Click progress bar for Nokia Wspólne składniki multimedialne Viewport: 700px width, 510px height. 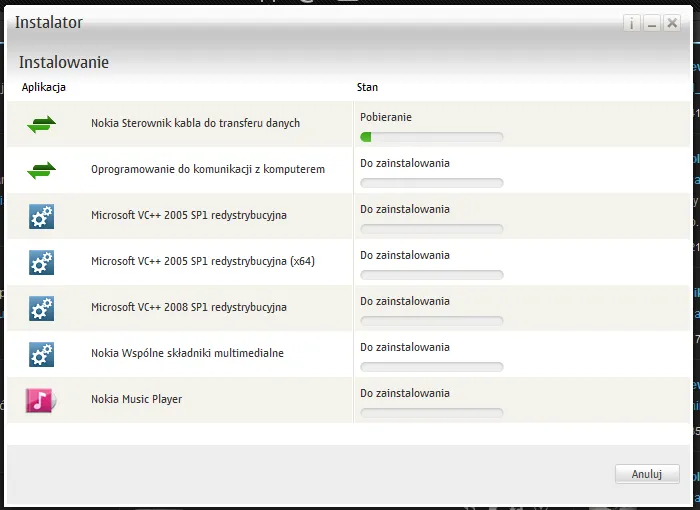coord(432,367)
